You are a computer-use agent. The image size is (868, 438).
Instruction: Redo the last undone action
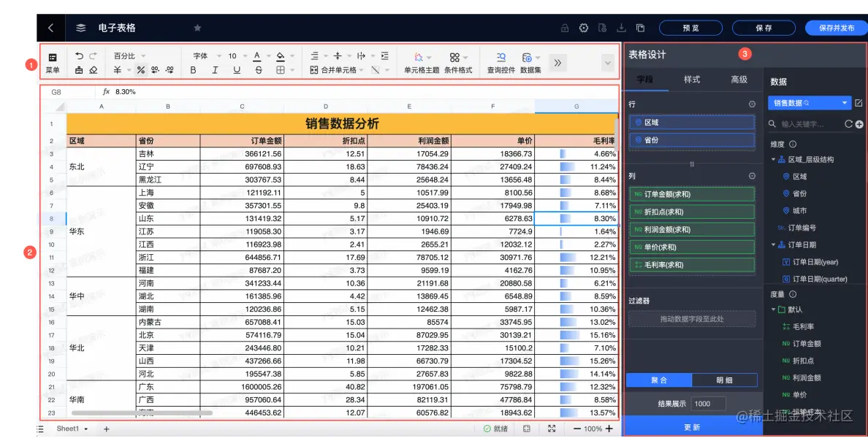pos(93,56)
